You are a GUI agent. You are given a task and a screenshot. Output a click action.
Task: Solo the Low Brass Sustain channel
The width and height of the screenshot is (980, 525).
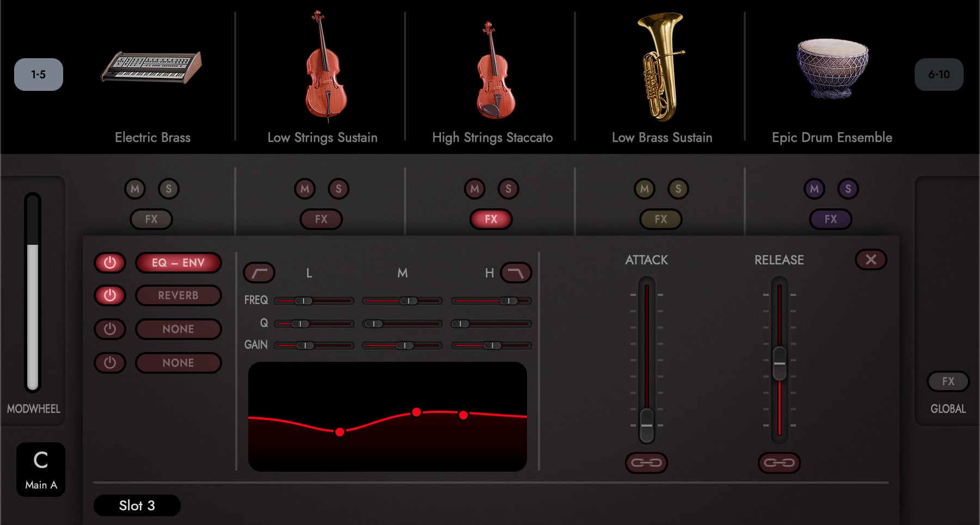pyautogui.click(x=678, y=189)
